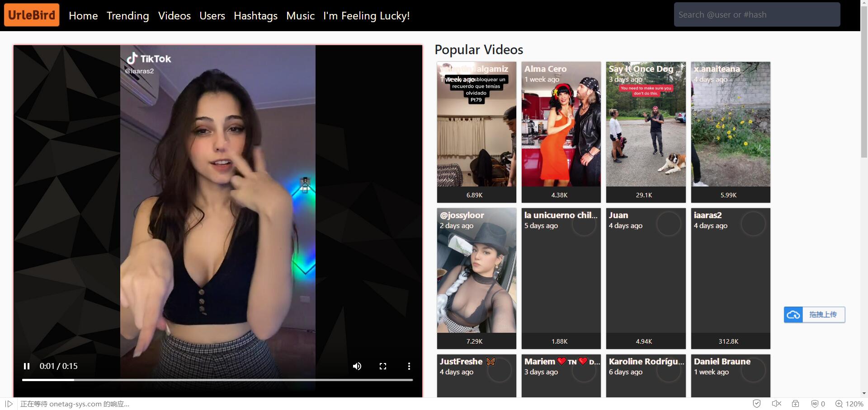Click the @iaaras2 username on the video

tap(139, 71)
